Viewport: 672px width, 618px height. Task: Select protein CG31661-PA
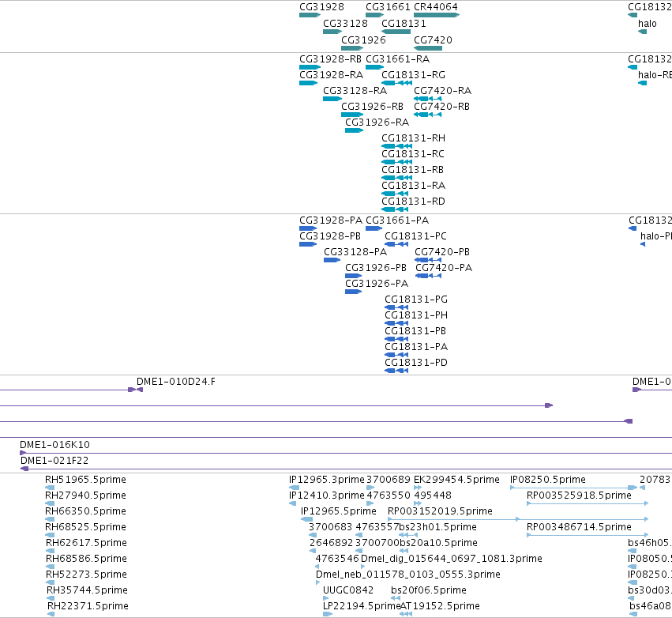(x=374, y=228)
